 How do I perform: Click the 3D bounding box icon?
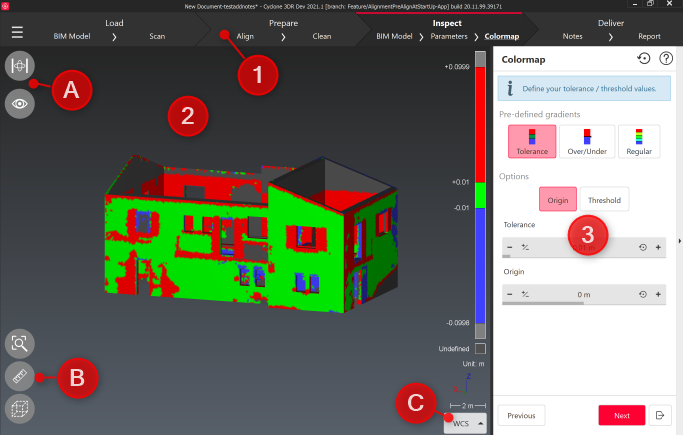tap(19, 408)
